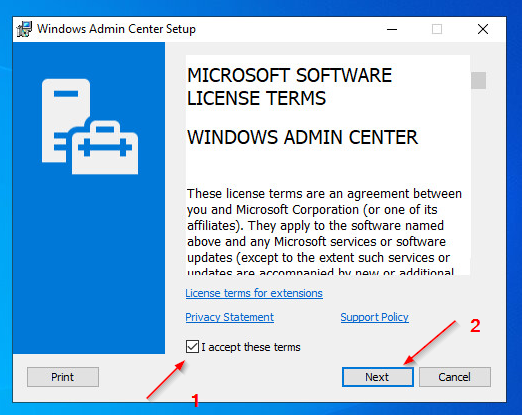Minimize the Windows Admin Center Setup window

pos(392,29)
